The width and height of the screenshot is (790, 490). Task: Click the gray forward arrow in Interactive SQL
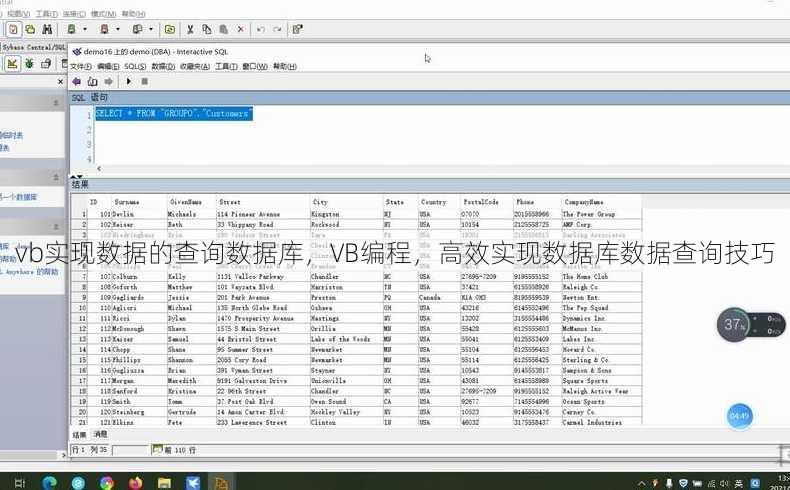click(108, 81)
